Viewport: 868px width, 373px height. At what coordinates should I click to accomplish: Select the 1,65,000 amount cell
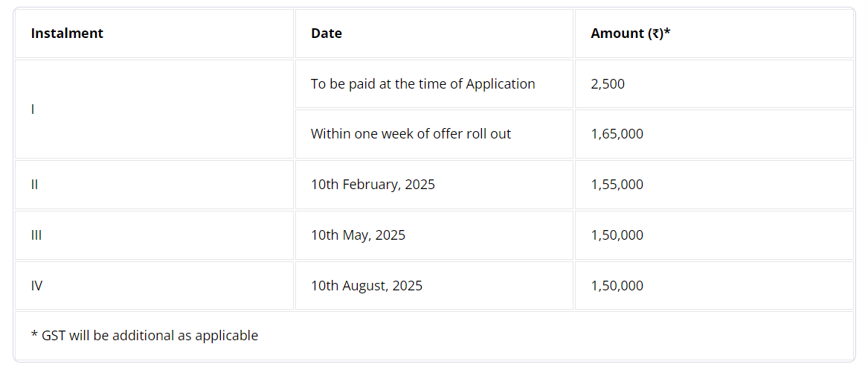pos(714,134)
